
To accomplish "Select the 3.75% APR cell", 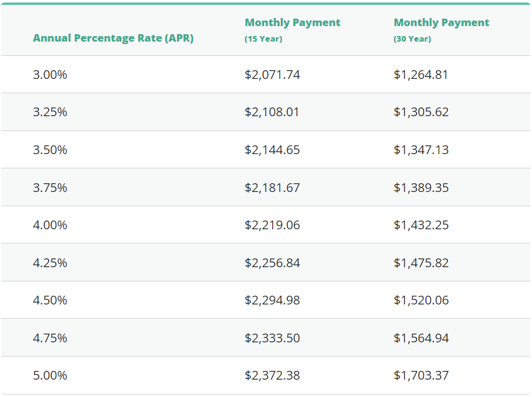I will pos(50,188).
